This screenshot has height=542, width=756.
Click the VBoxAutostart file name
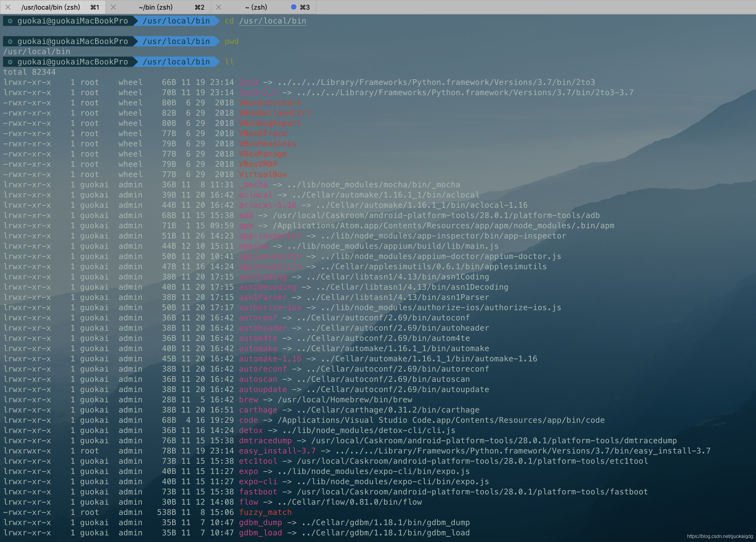pos(270,103)
